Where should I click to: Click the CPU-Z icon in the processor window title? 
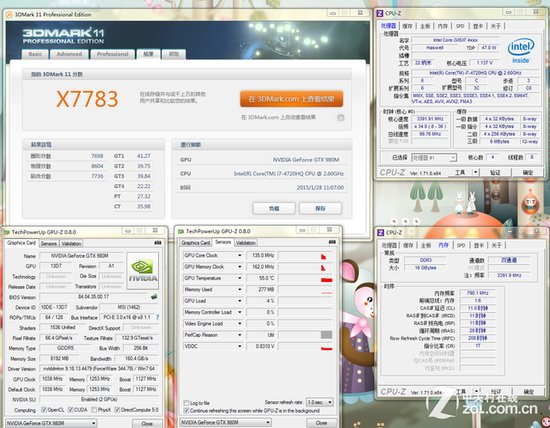pos(380,13)
